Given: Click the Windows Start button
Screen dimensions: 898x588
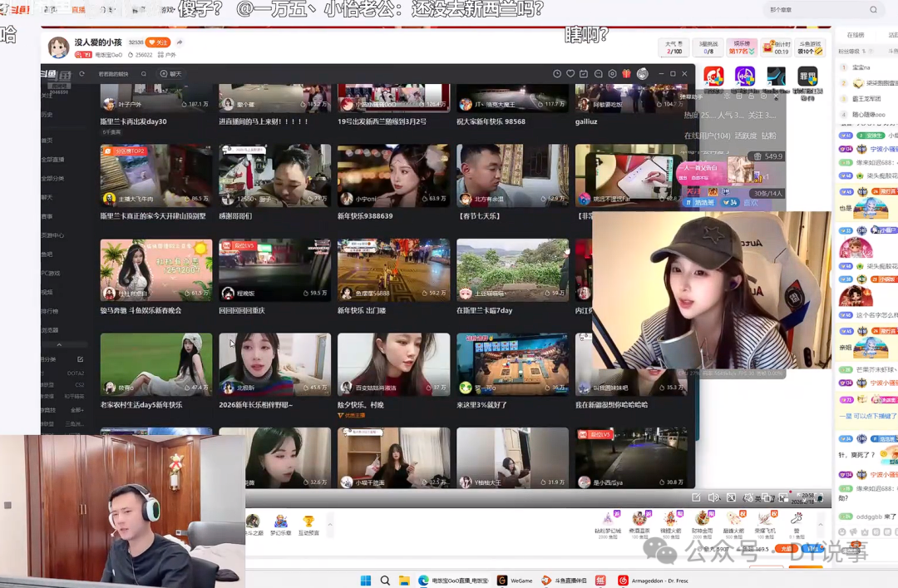Looking at the screenshot, I should (365, 581).
